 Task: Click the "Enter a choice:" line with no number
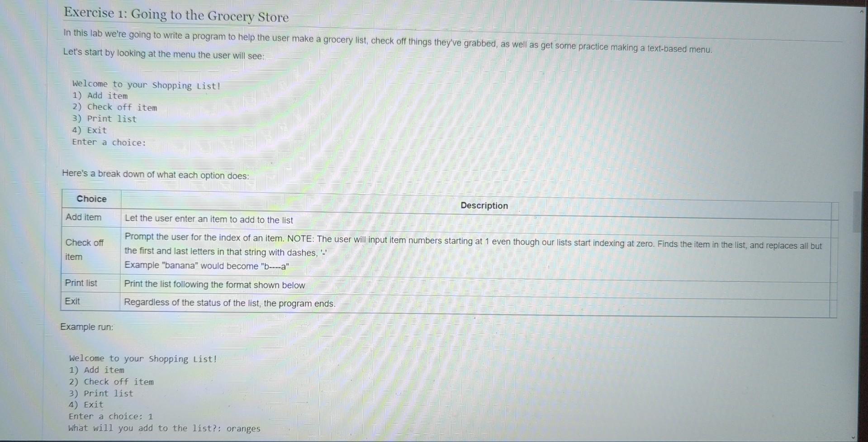[109, 142]
